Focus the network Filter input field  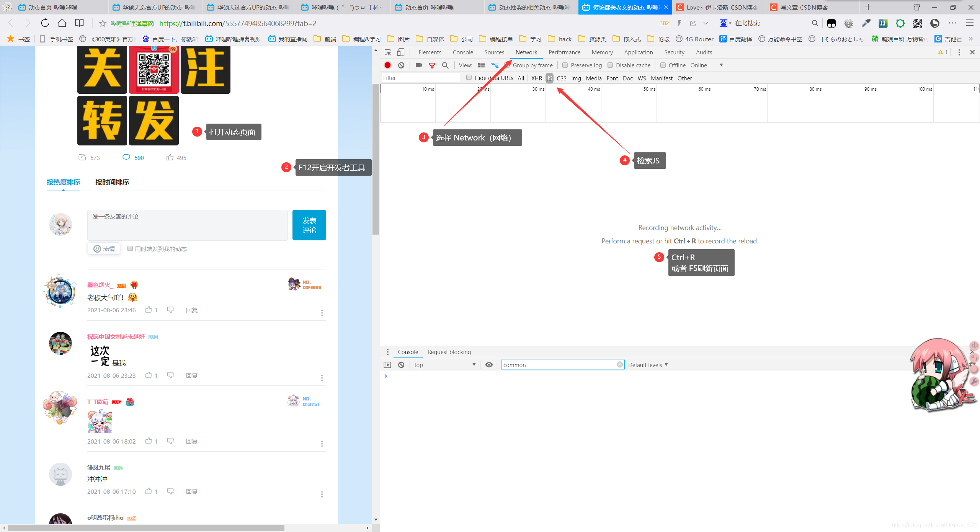(420, 78)
